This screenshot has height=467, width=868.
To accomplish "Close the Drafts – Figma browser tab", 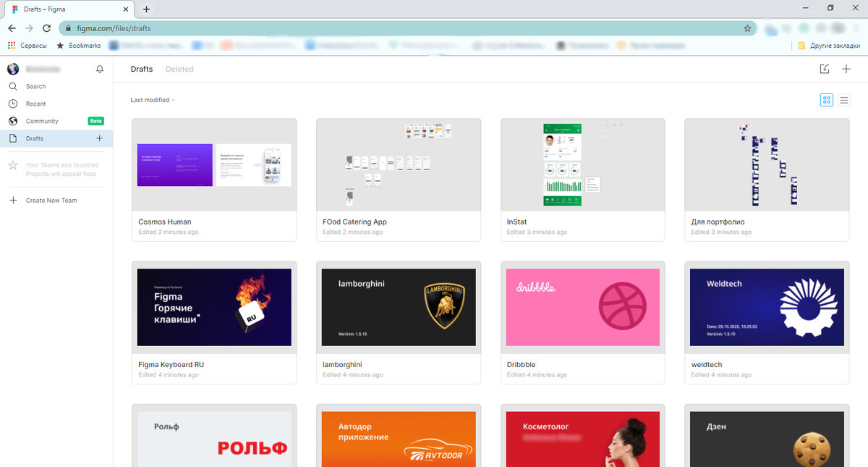I will (127, 9).
